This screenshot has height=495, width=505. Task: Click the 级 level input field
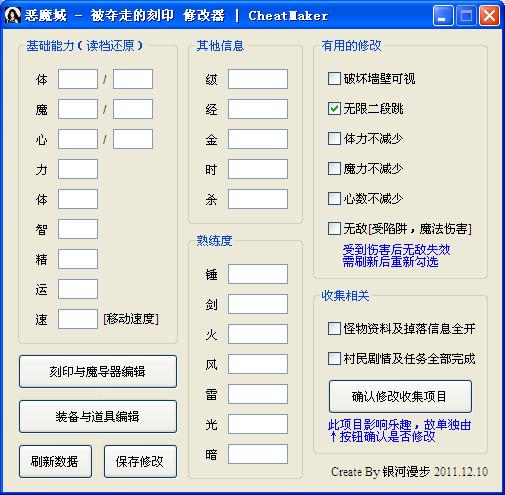pos(258,79)
